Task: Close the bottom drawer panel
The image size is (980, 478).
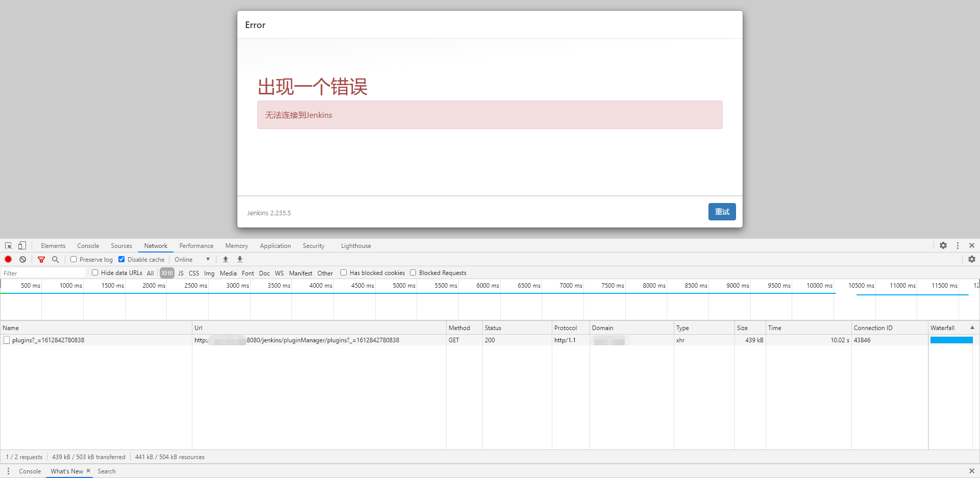Action: click(x=972, y=471)
